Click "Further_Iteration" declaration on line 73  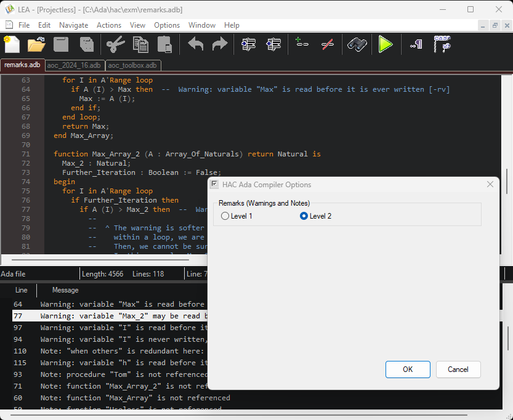(99, 172)
